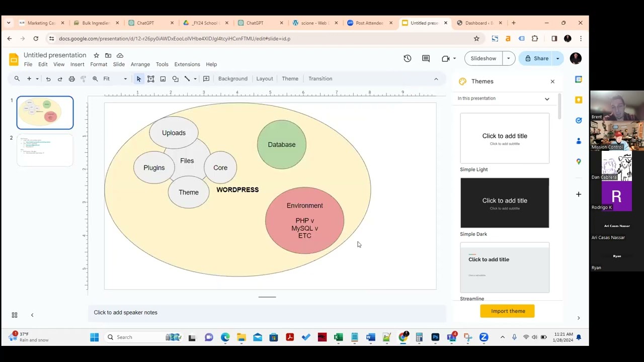Open the Arrange menu

[x=140, y=64]
